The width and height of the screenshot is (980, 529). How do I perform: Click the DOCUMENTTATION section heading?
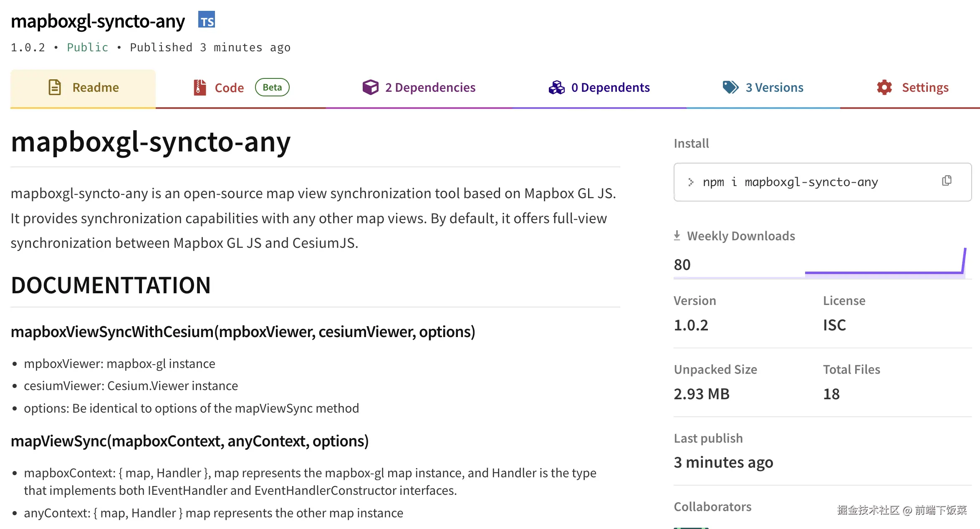point(111,285)
